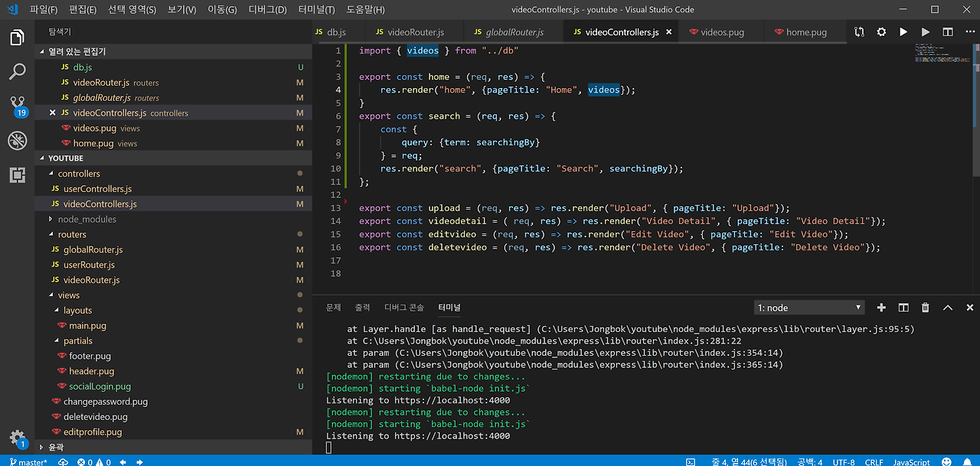Maximize terminal panel with up chevron
Screen dimensions: 980x466
point(948,308)
